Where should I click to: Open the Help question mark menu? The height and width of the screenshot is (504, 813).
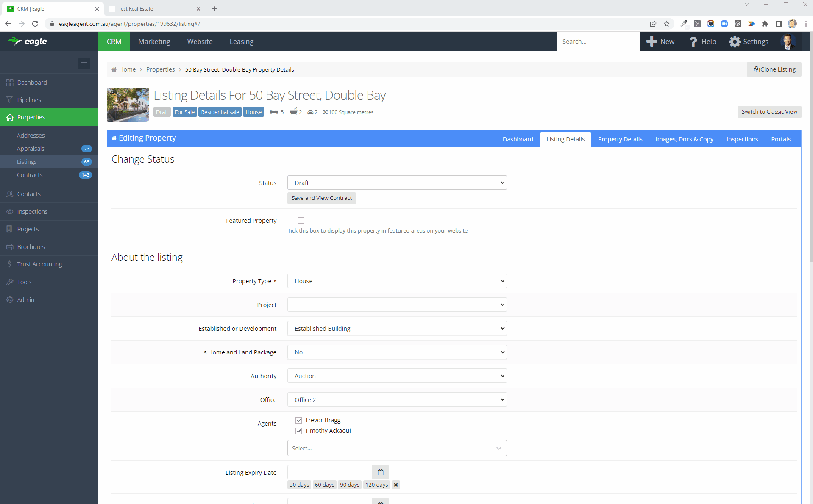click(x=693, y=42)
